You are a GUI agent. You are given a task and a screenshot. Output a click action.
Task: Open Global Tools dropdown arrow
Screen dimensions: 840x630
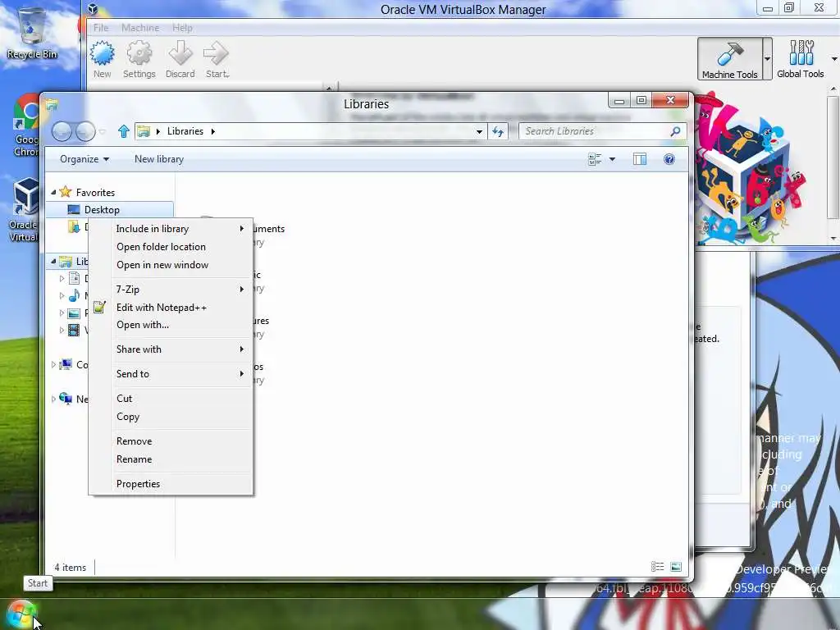coord(834,59)
